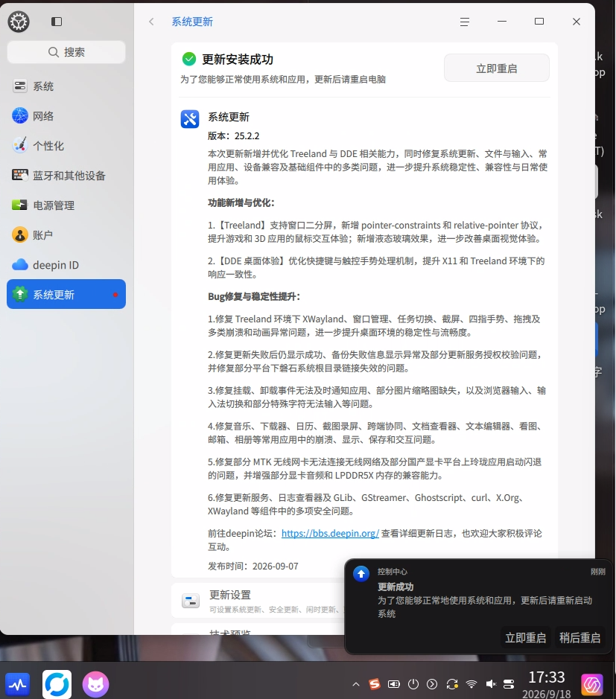Screen dimensions: 616x699
Task: Click the 更新安装成功 heading
Action: pos(238,60)
